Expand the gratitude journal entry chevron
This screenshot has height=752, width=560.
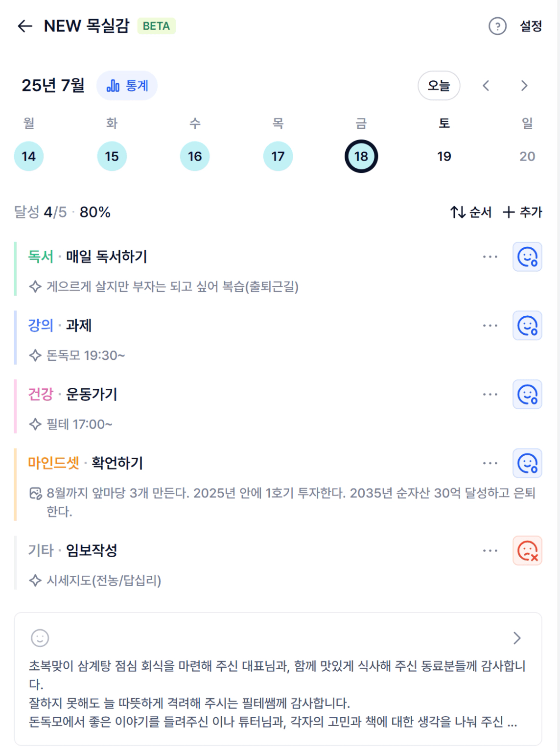[x=517, y=638]
